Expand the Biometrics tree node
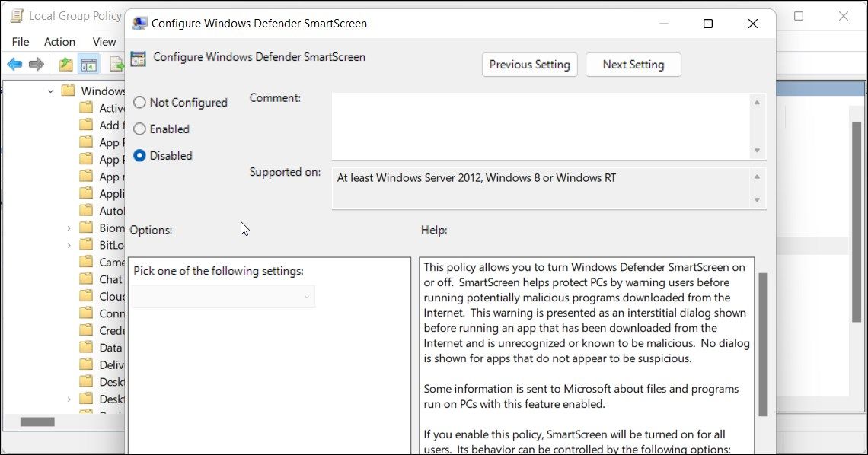 point(70,228)
